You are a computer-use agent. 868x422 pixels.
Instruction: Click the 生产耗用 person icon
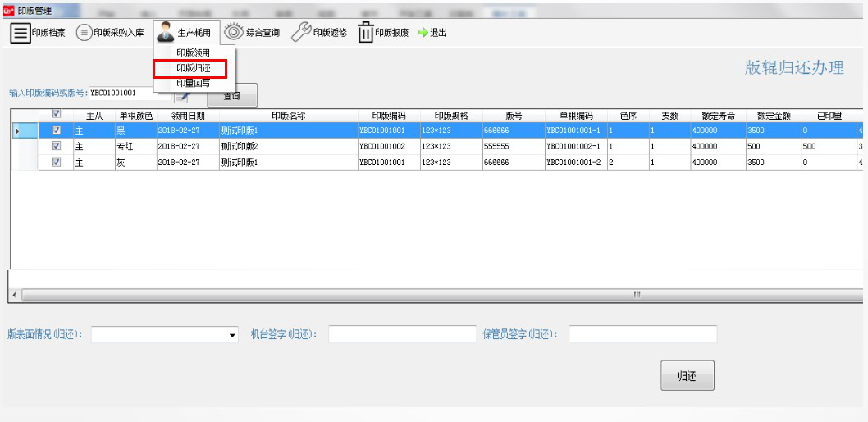tap(165, 33)
